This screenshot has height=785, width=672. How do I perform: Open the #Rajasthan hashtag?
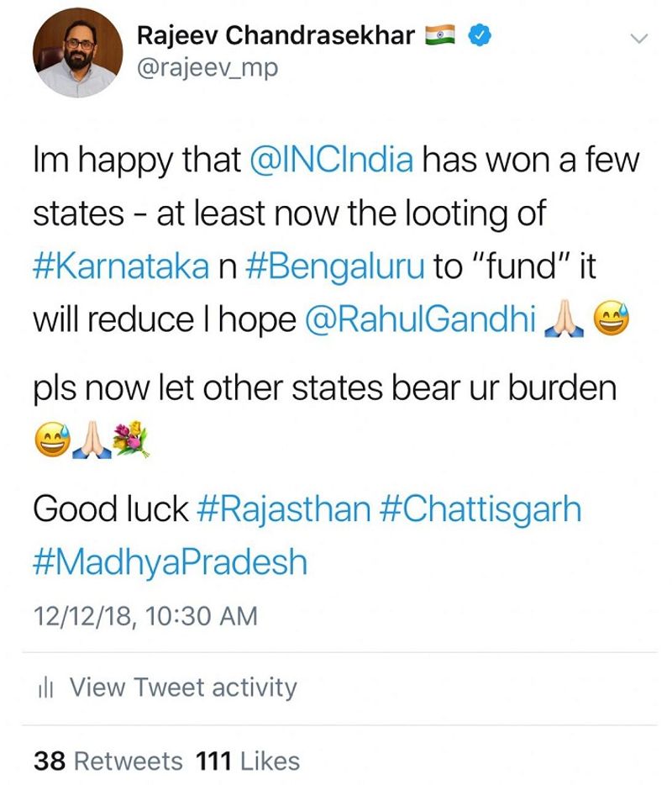point(283,509)
